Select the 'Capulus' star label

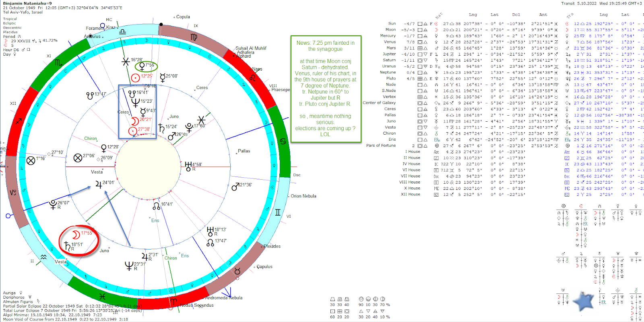point(264,267)
